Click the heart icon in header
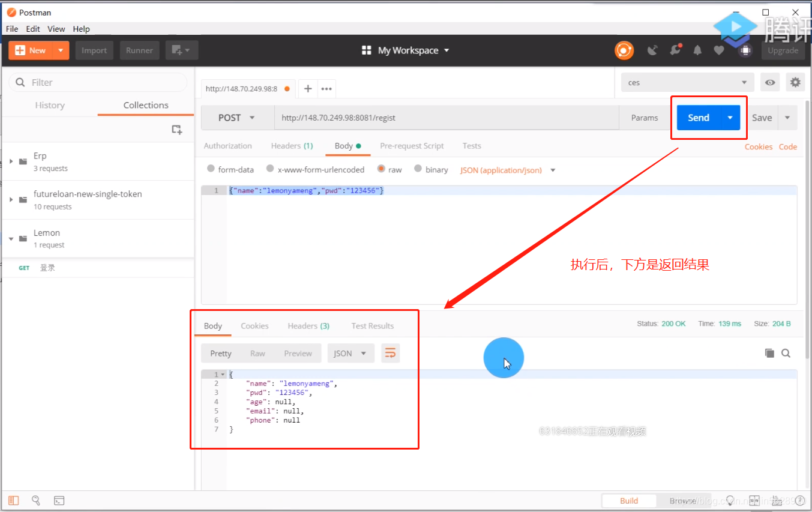Image resolution: width=812 pixels, height=512 pixels. tap(719, 50)
